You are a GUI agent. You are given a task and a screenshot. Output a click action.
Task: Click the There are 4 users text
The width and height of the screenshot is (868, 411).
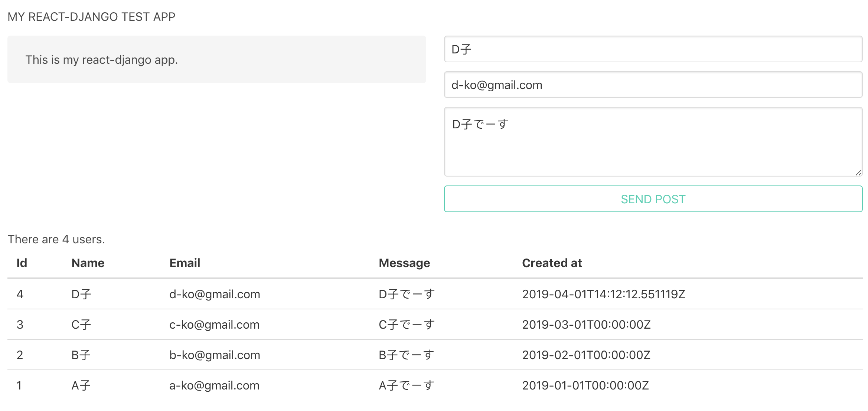pos(56,239)
